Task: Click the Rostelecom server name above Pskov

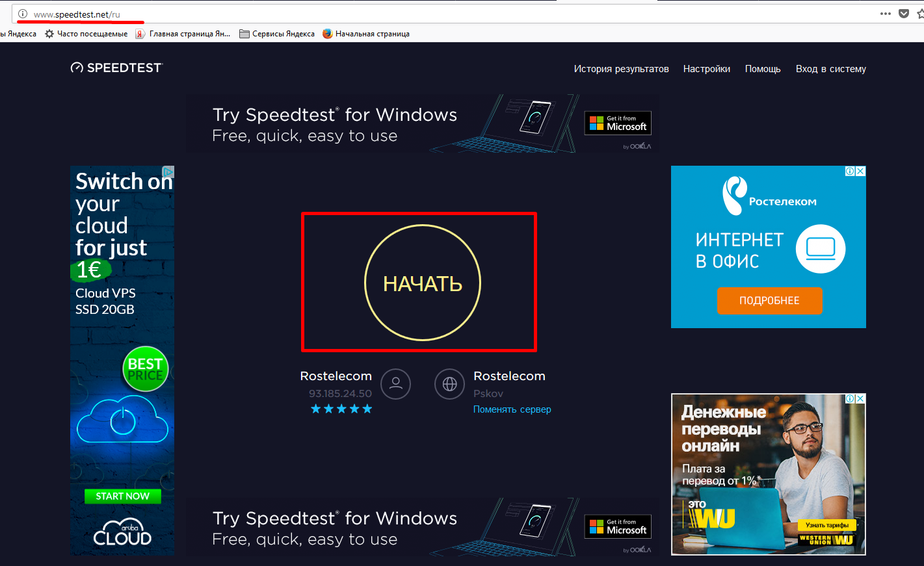Action: (509, 376)
